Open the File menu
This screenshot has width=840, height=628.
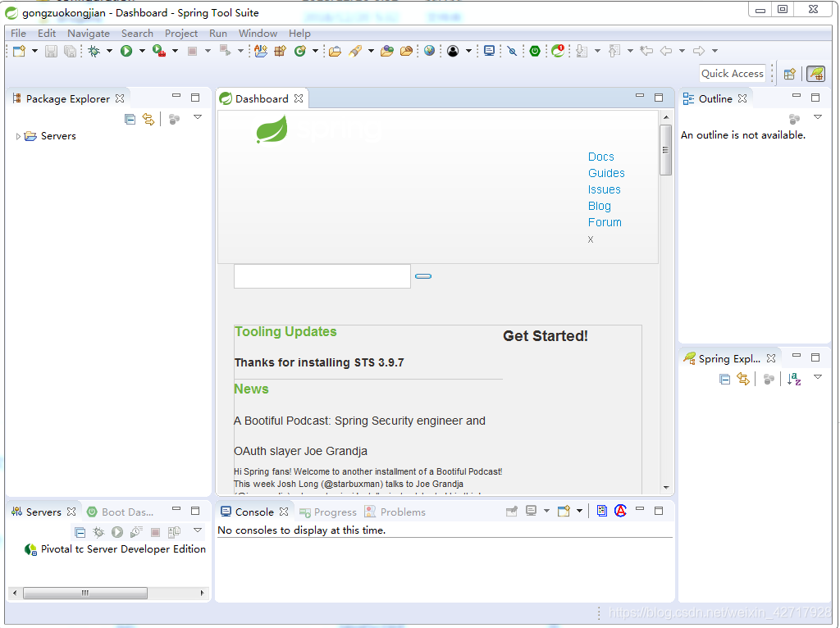coord(18,33)
